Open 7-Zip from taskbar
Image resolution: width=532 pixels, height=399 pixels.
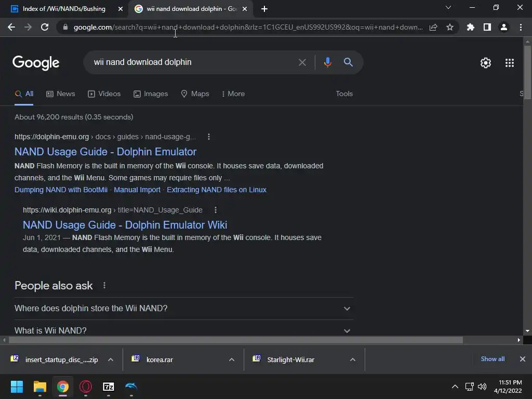point(109,387)
